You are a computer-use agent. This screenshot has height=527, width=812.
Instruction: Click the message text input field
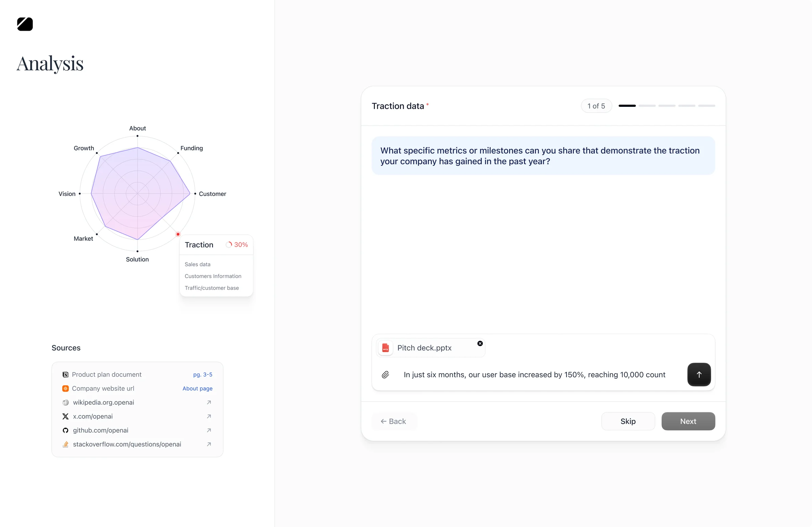[534, 375]
